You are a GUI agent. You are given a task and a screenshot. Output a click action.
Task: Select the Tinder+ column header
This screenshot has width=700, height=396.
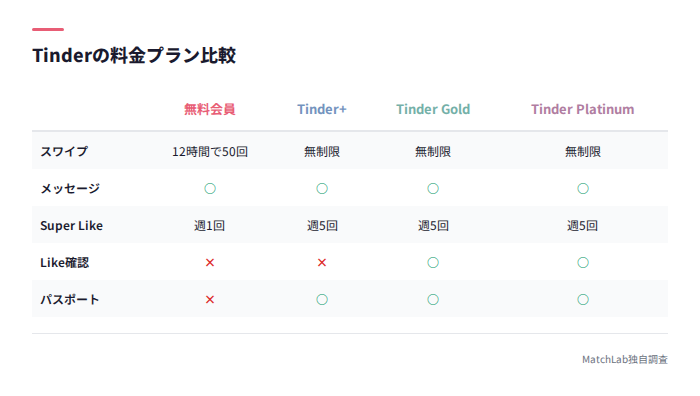pyautogui.click(x=322, y=109)
